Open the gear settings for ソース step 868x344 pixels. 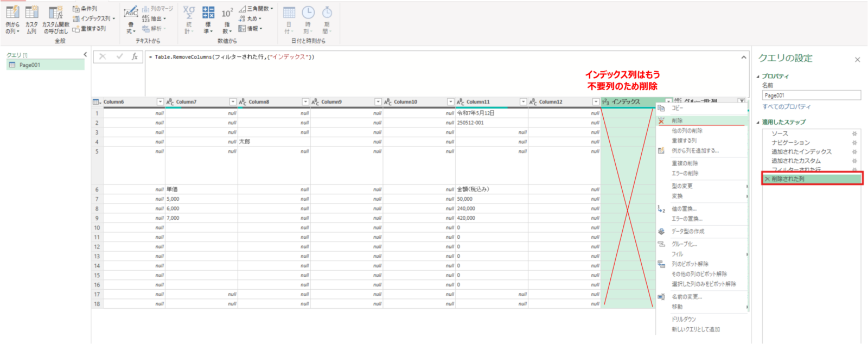click(x=854, y=133)
